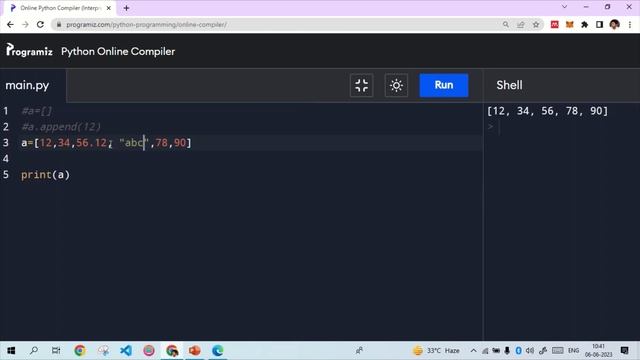
Task: Toggle the browser side panel icon
Action: pos(599,24)
